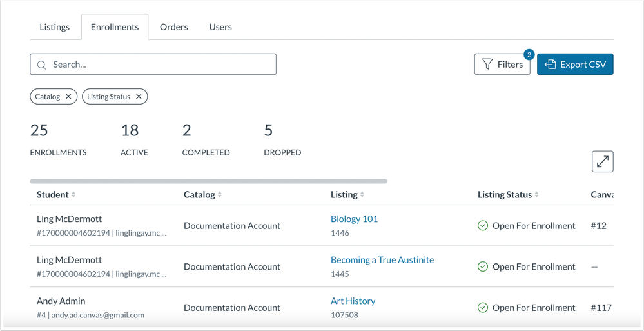Open Becoming a True Austinite listing
The width and height of the screenshot is (644, 331).
[x=382, y=260]
